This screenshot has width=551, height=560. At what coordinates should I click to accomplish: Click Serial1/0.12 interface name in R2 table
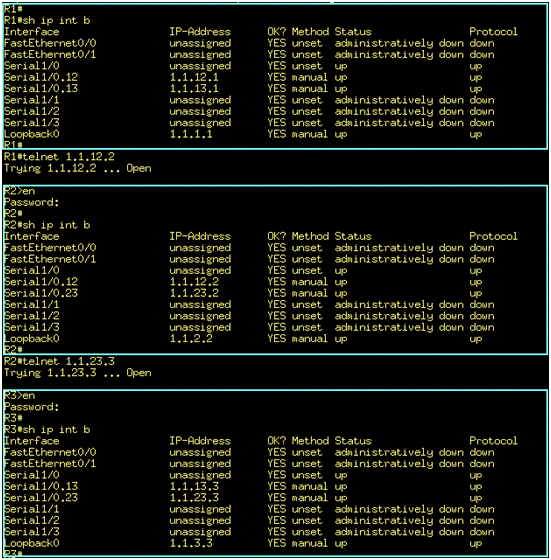[41, 282]
